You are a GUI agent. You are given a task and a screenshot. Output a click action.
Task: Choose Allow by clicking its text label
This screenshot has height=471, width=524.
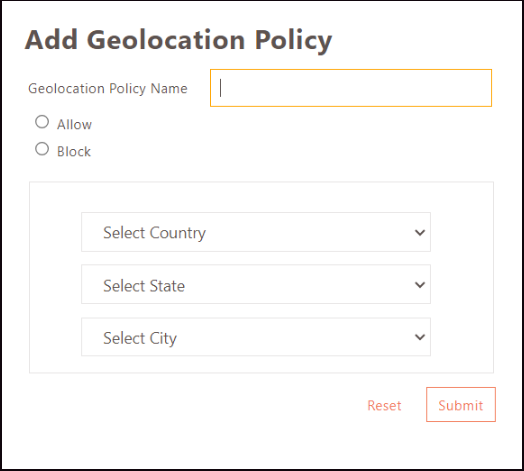[74, 125]
